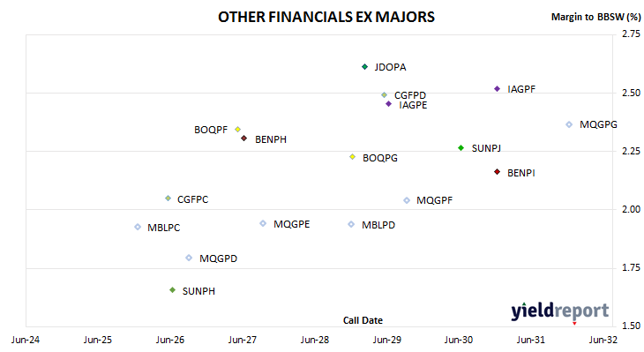
Task: Click the JDOPA green diamond marker
Action: 364,66
